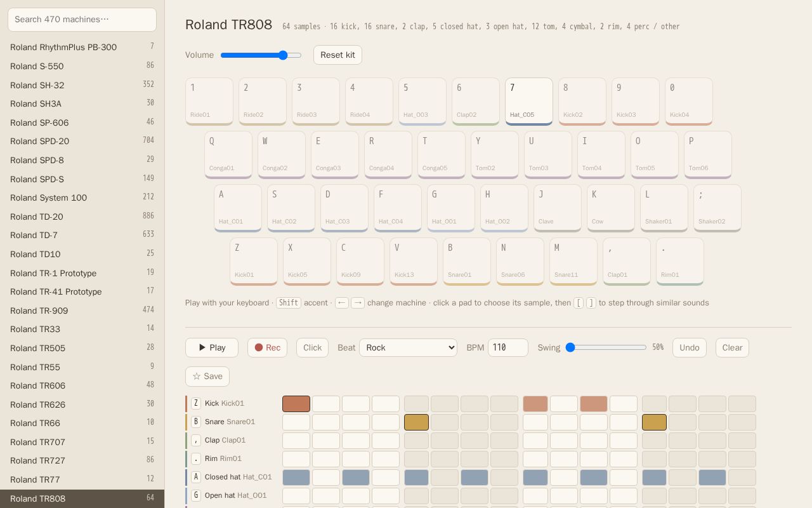Viewport: 812px width, 508px height.
Task: Focus the BPM field showing 110
Action: coord(508,347)
